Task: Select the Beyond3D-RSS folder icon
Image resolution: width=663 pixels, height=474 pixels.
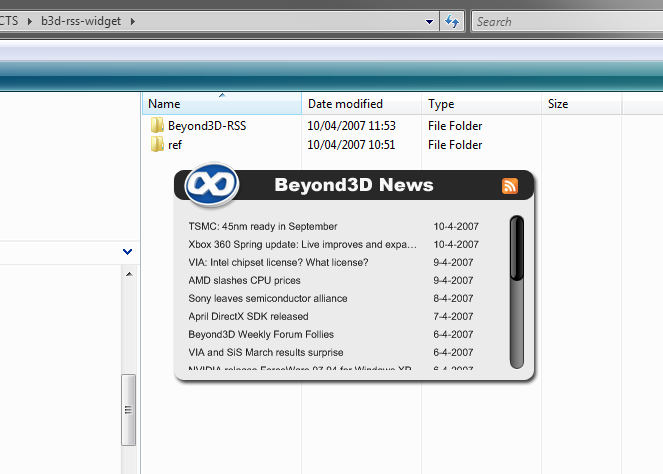Action: tap(157, 125)
